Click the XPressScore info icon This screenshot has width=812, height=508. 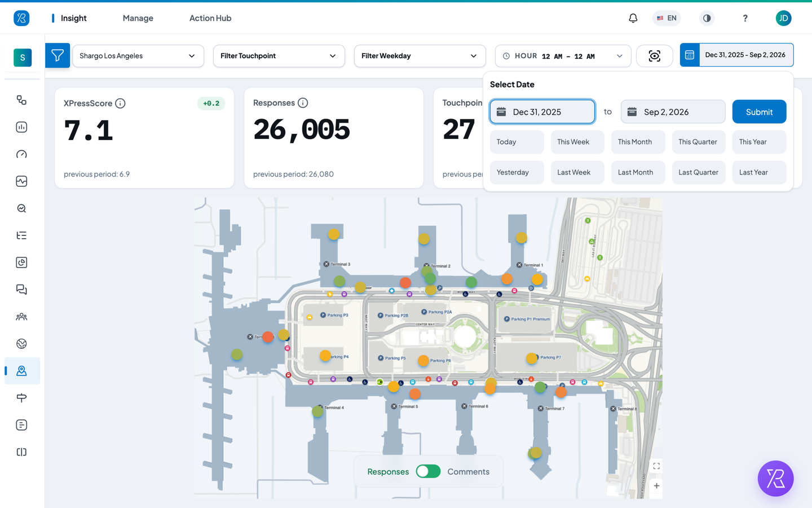[x=120, y=103]
